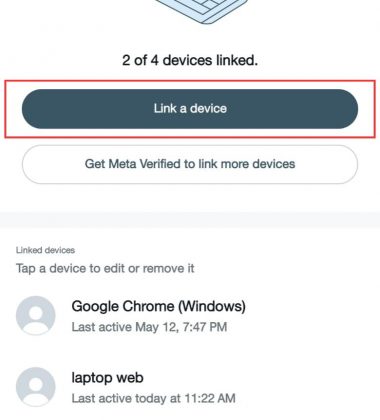Tap the laptop illustration at the top
Image resolution: width=380 pixels, height=420 pixels.
202,12
